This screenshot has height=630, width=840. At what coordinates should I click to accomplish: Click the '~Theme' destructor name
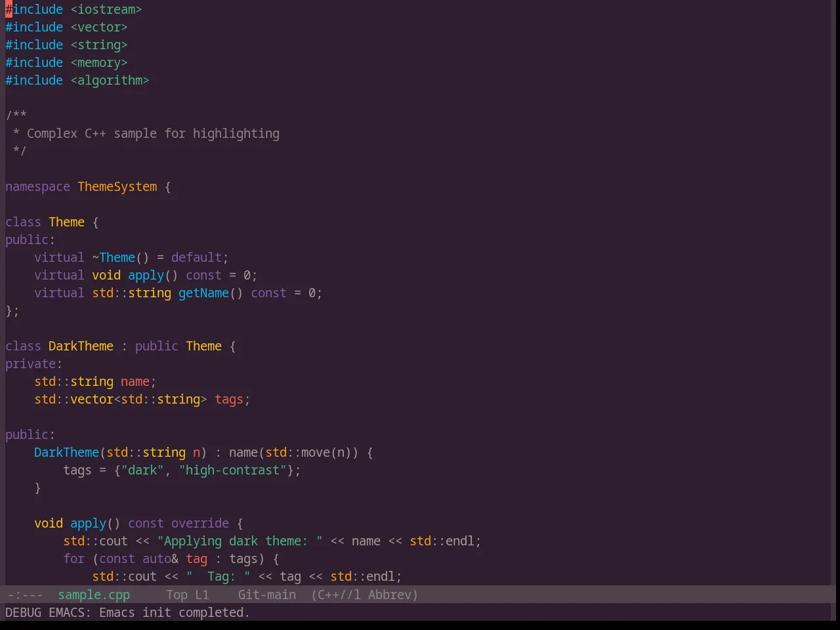[x=114, y=257]
